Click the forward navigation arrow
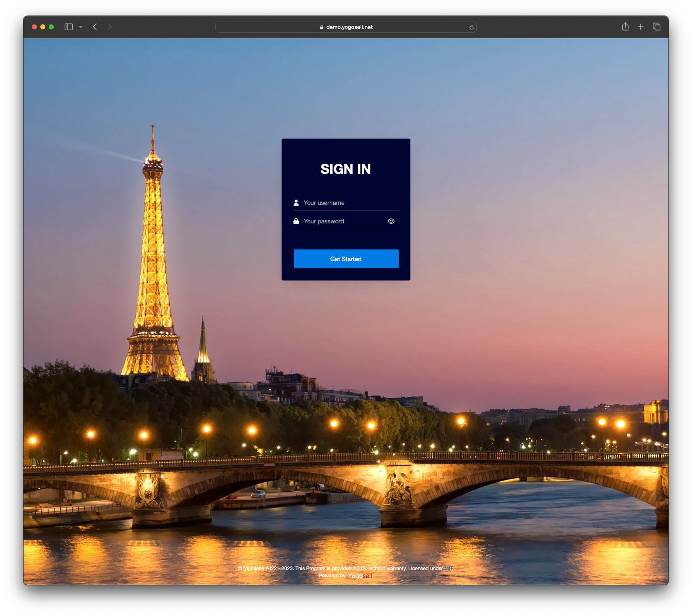The width and height of the screenshot is (692, 616). [110, 27]
